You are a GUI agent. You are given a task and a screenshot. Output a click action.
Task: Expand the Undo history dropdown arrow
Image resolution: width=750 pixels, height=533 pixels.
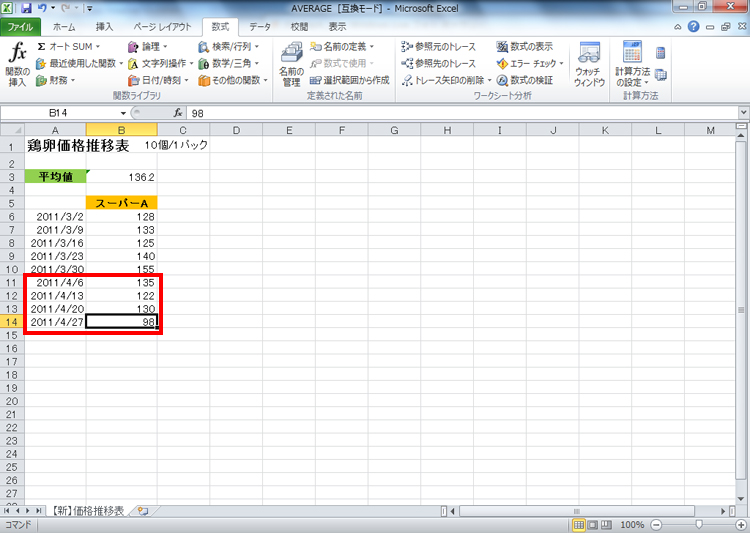point(54,8)
